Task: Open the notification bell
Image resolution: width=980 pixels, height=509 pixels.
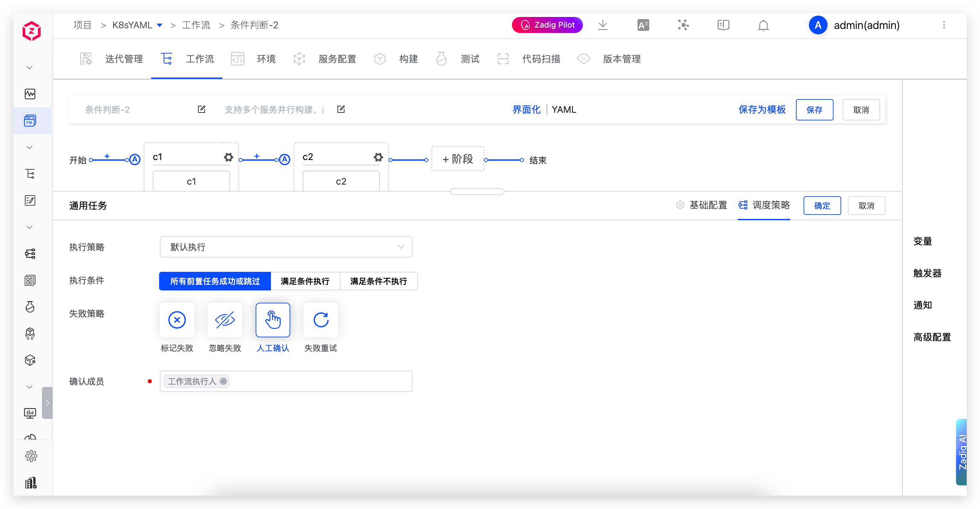Action: point(763,26)
